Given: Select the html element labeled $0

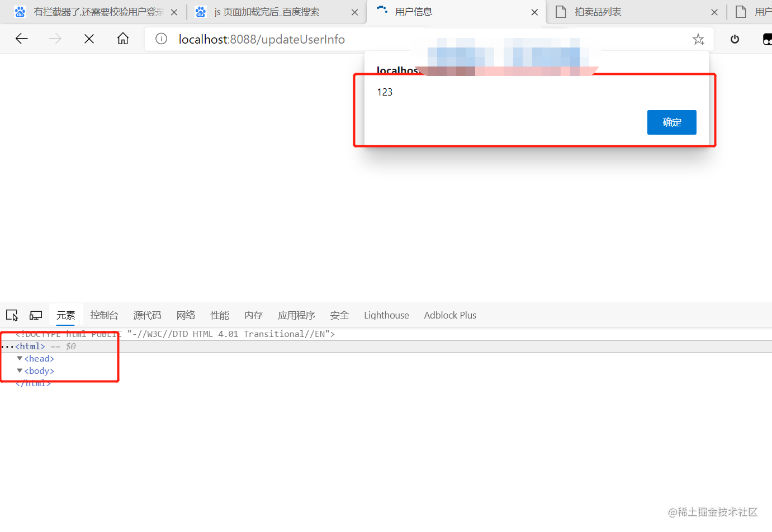Looking at the screenshot, I should pyautogui.click(x=30, y=346).
